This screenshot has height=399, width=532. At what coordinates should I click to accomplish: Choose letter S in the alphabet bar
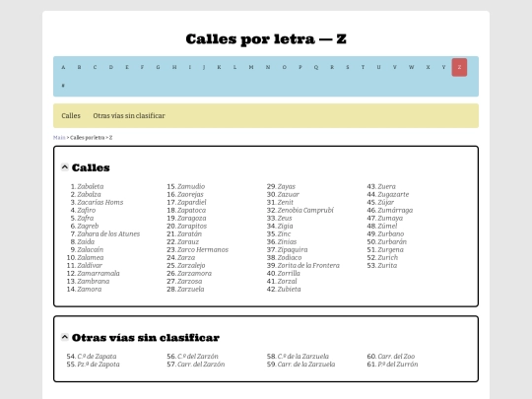[x=348, y=67]
